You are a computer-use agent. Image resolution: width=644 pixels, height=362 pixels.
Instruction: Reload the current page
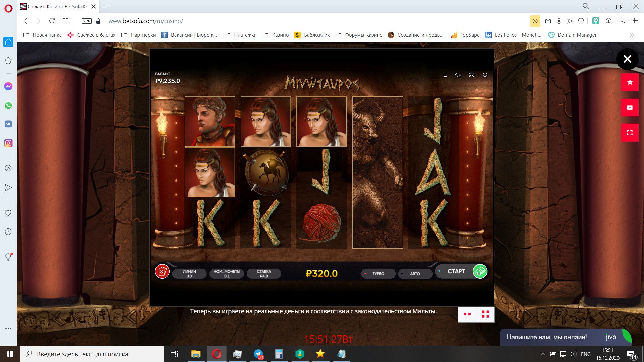(52, 21)
